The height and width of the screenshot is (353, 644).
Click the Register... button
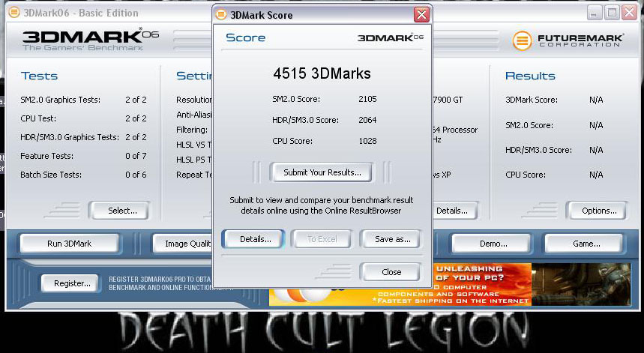(71, 283)
